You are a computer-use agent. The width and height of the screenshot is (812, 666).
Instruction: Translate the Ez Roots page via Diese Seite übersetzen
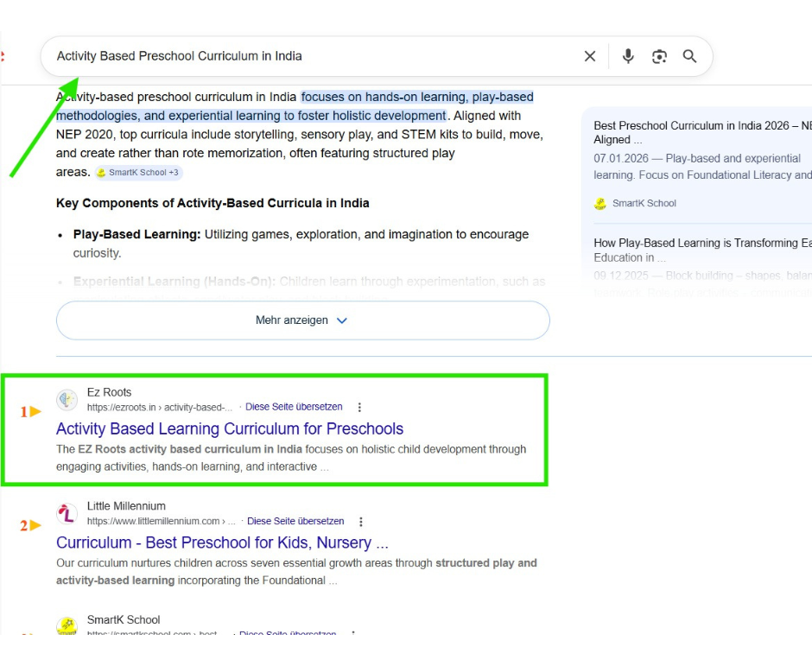294,407
